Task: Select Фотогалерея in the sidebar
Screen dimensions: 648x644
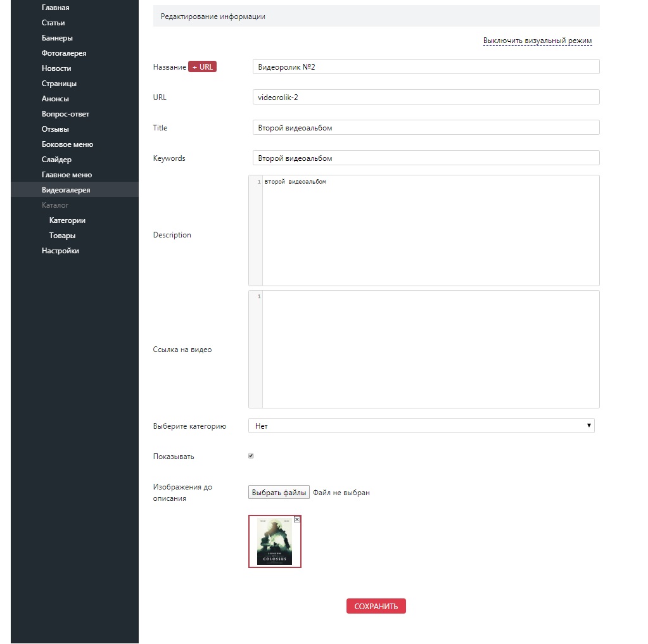Action: pos(64,53)
